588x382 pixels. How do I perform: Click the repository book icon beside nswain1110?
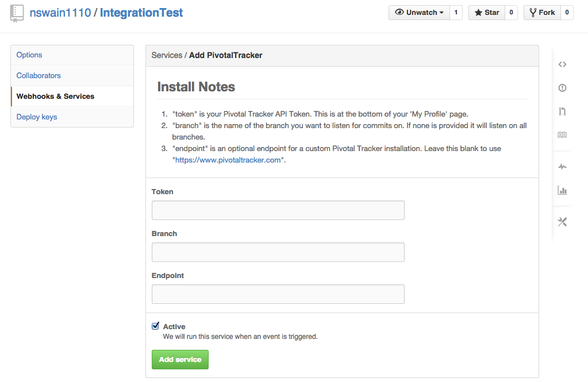click(x=17, y=13)
